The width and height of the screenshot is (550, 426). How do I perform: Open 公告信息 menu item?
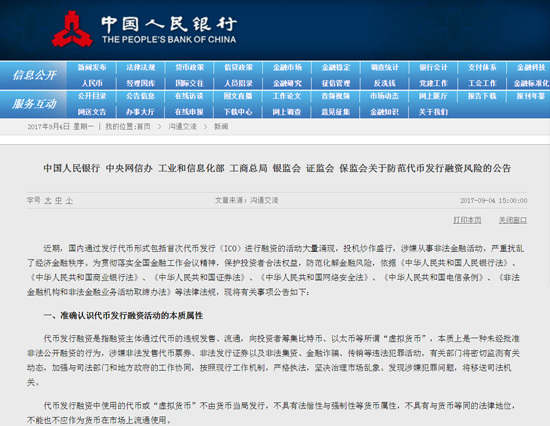tap(141, 96)
